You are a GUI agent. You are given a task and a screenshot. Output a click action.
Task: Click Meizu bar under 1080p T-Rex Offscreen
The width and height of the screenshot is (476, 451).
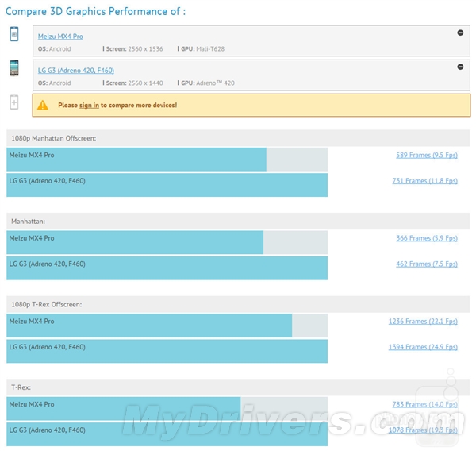tap(149, 326)
